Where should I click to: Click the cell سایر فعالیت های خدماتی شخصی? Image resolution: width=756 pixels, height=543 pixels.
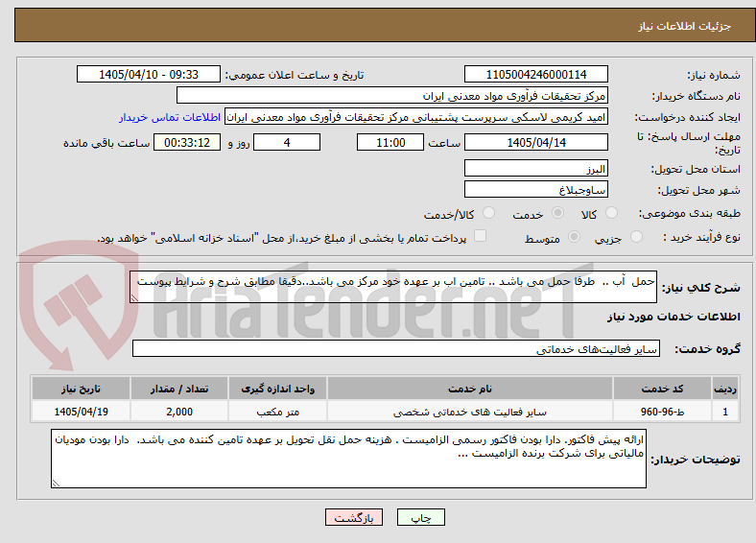tap(469, 412)
